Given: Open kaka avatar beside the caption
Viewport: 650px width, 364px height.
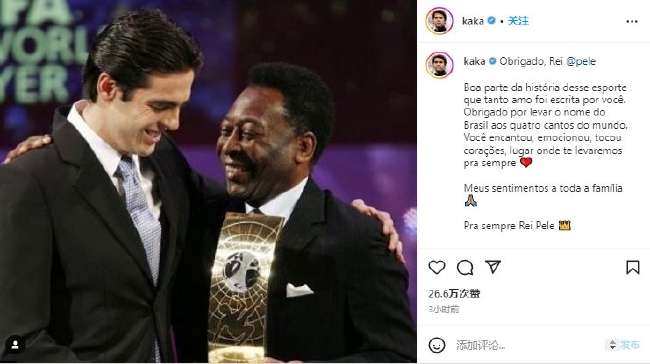Looking at the screenshot, I should (x=439, y=65).
